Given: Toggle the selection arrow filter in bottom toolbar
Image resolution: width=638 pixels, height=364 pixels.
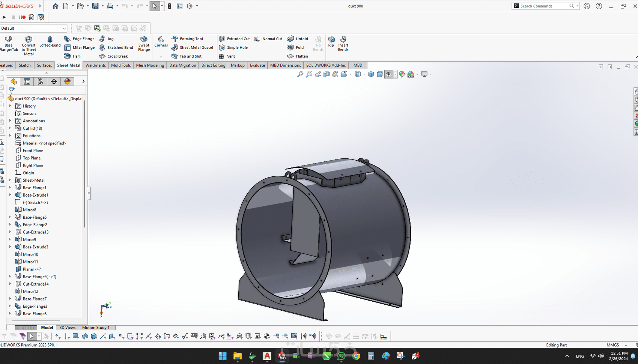Looking at the screenshot, I should [32, 336].
